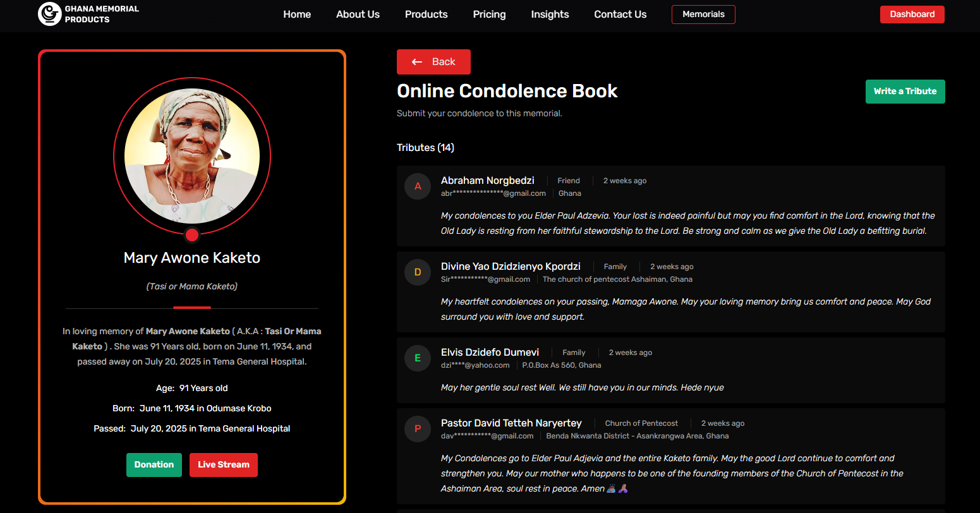
Task: Click the masked email abr***@gmail.com
Action: pyautogui.click(x=493, y=193)
